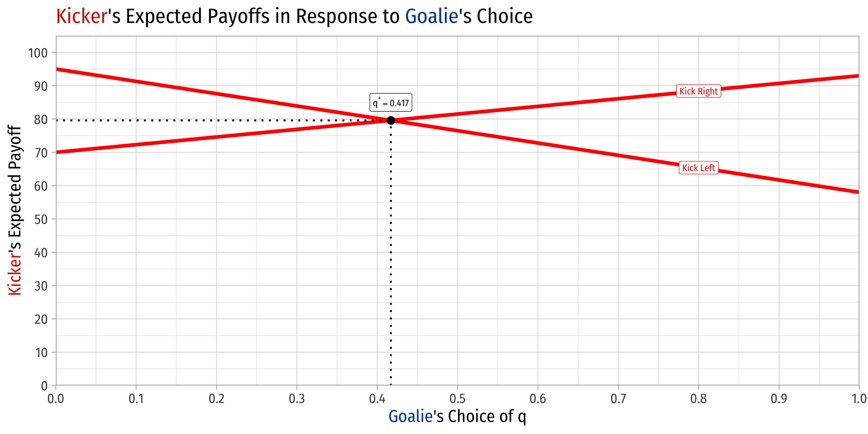Click the 0.8 tick label on x-axis
Viewport: 868px width, 434px height.
click(699, 399)
